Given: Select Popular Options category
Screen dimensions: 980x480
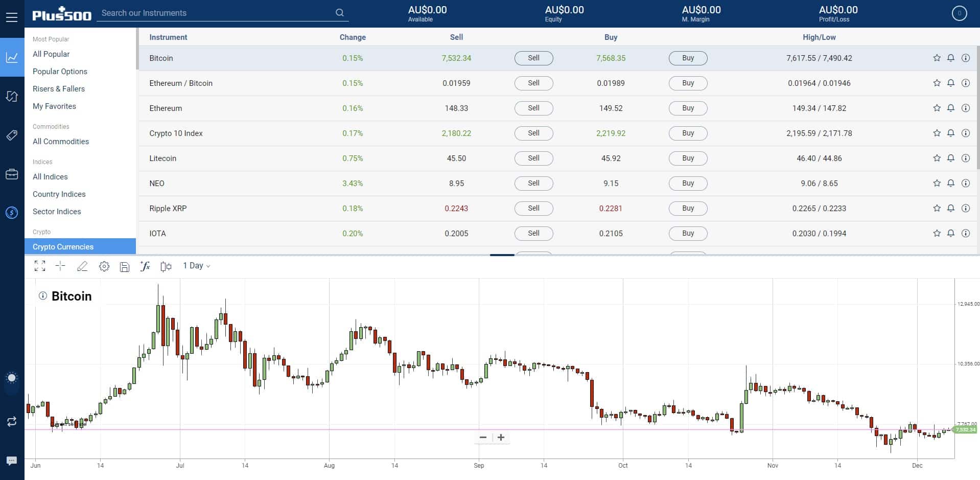Looking at the screenshot, I should tap(60, 72).
